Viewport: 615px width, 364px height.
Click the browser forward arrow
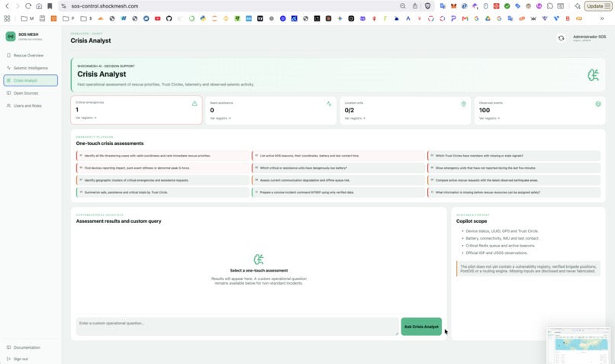pos(18,6)
